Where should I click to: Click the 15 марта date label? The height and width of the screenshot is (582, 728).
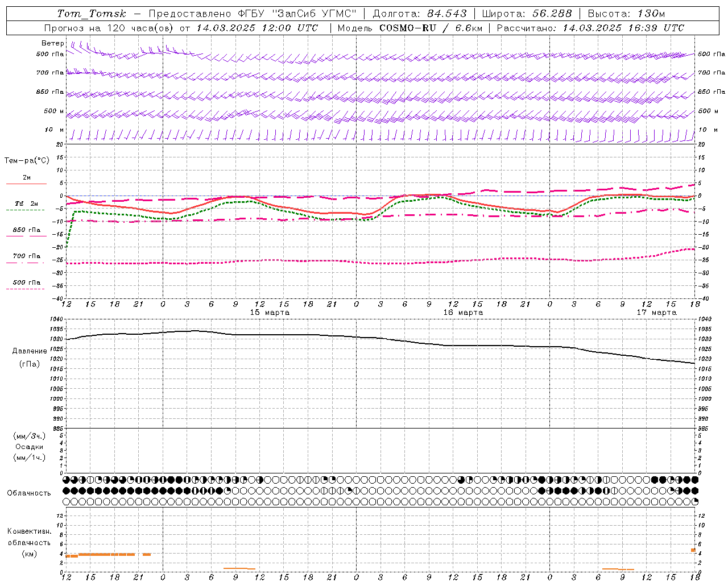point(270,313)
